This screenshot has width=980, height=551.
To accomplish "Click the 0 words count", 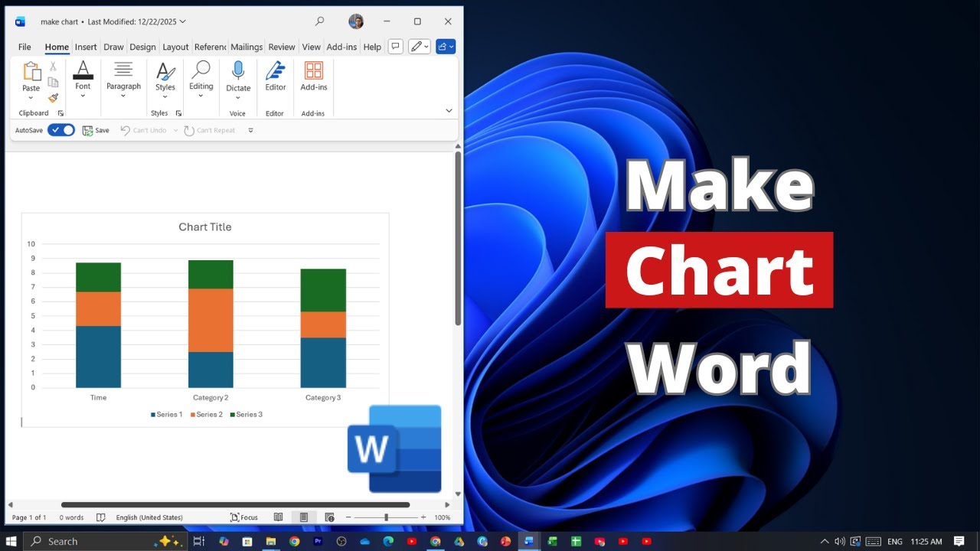I will coord(72,517).
